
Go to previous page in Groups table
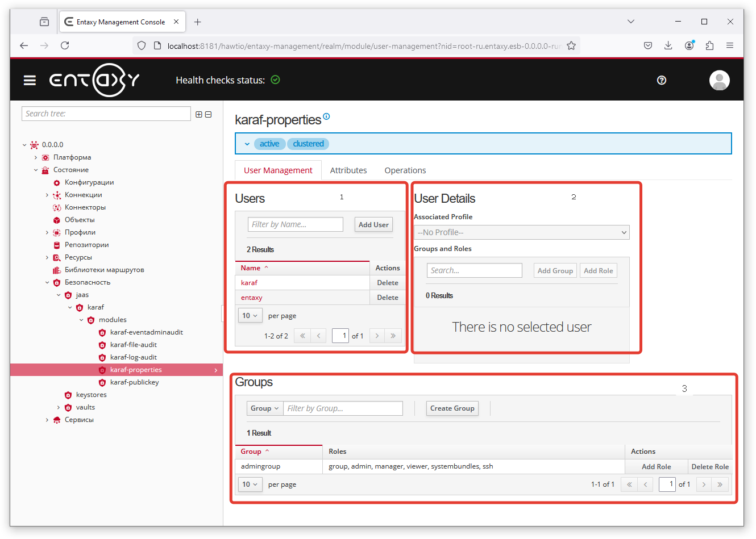click(645, 484)
